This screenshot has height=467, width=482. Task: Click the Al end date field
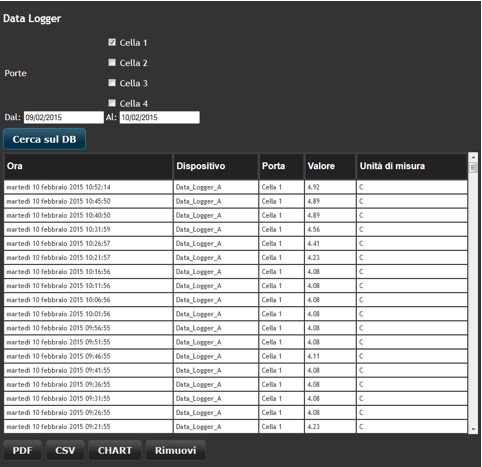(x=160, y=117)
